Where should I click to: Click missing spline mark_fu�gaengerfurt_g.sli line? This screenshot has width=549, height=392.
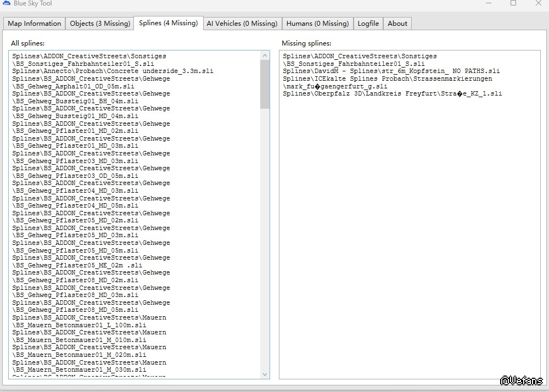335,86
